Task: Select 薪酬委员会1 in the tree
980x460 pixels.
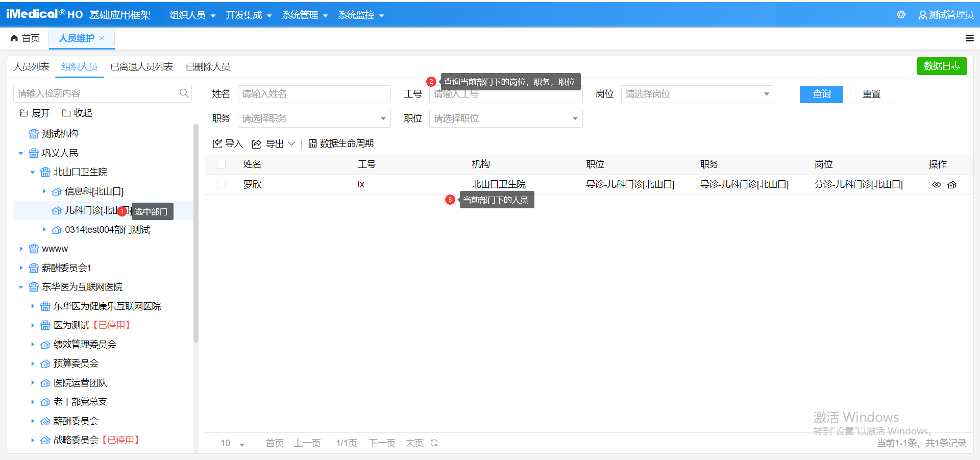Action: point(66,268)
